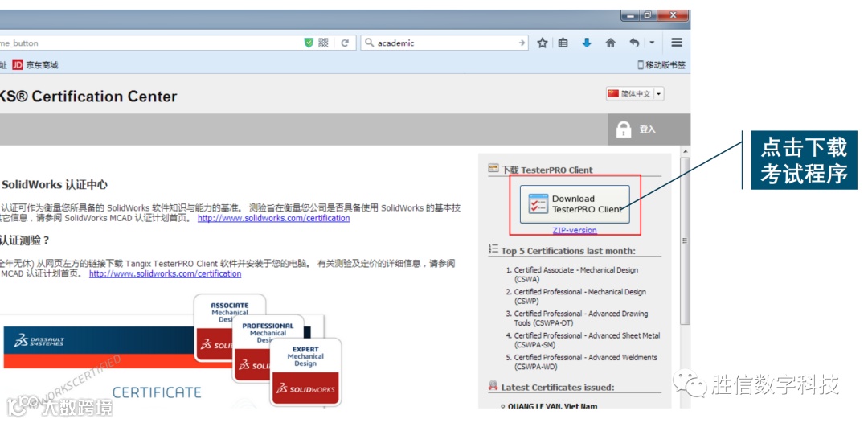
Task: Click the Chinese flag icon
Action: pyautogui.click(x=612, y=94)
